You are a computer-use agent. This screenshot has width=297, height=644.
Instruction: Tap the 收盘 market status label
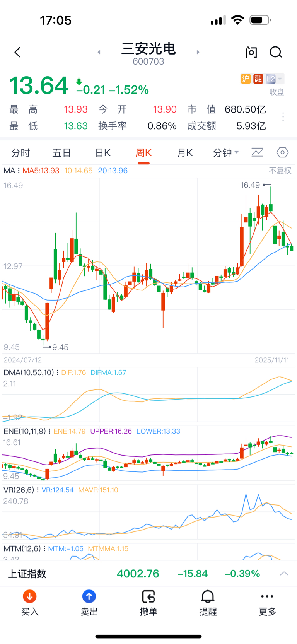point(277,92)
